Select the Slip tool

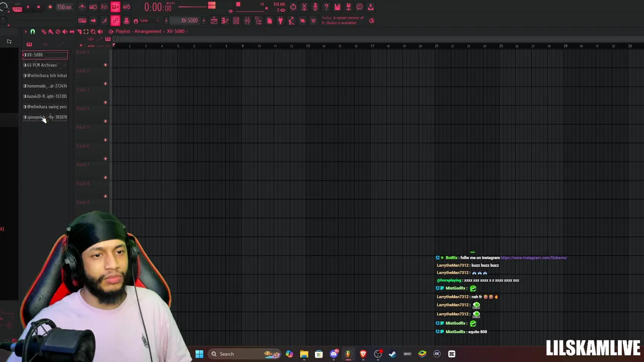click(72, 32)
